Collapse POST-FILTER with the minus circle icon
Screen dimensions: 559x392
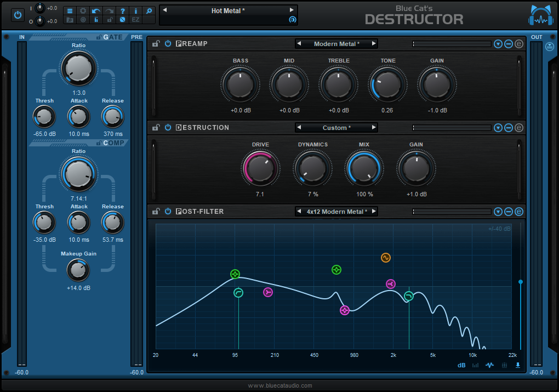(509, 212)
